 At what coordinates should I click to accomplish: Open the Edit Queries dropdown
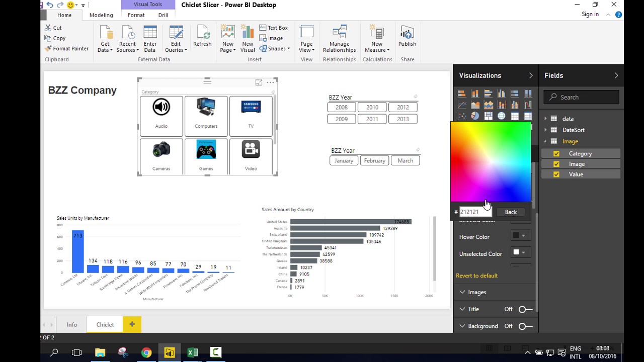tap(176, 39)
